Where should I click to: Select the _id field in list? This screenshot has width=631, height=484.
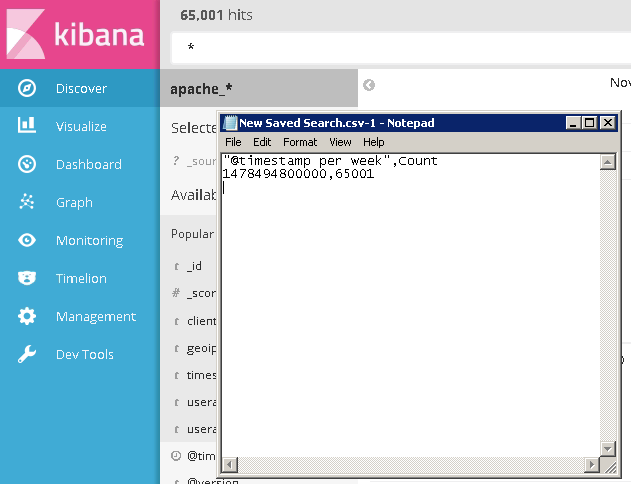click(x=194, y=266)
